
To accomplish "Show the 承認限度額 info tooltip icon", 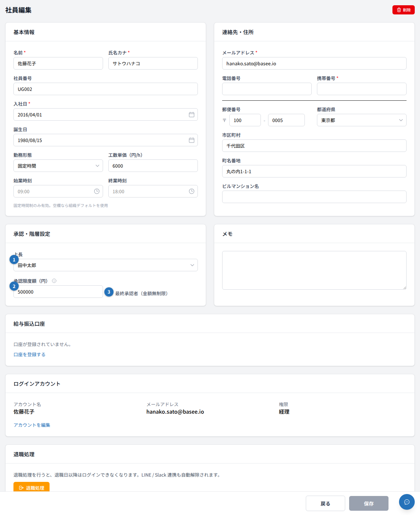I will pos(54,281).
